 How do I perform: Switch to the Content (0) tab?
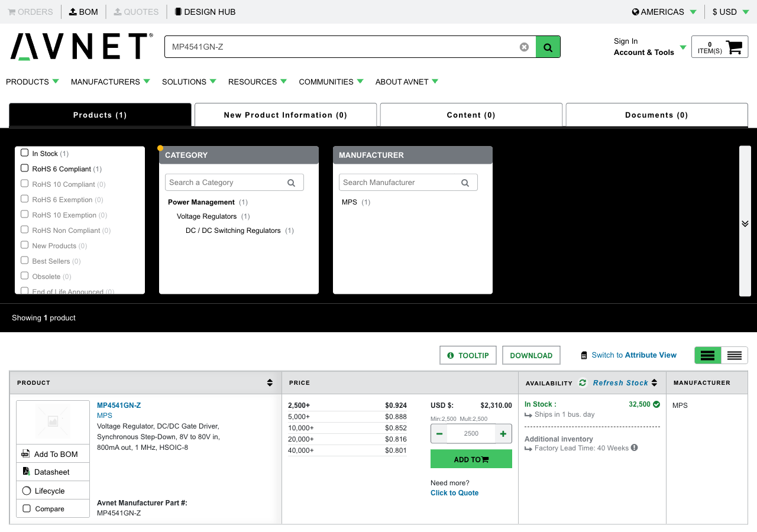click(471, 115)
